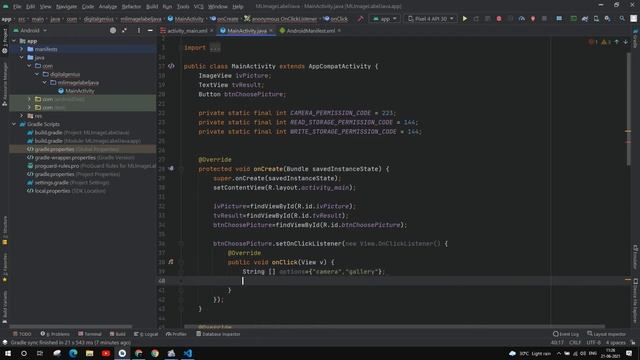Open Windows Start menu
This screenshot has height=360, width=640.
coord(8,353)
